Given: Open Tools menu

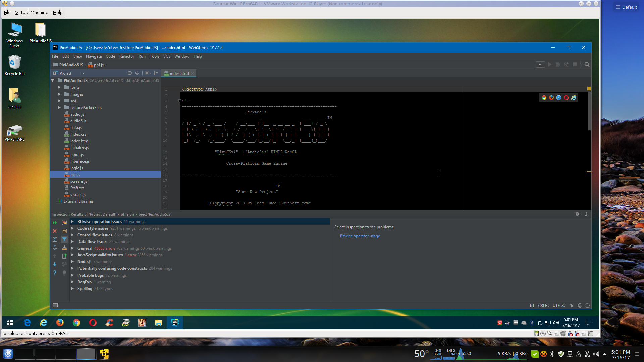Looking at the screenshot, I should 154,56.
